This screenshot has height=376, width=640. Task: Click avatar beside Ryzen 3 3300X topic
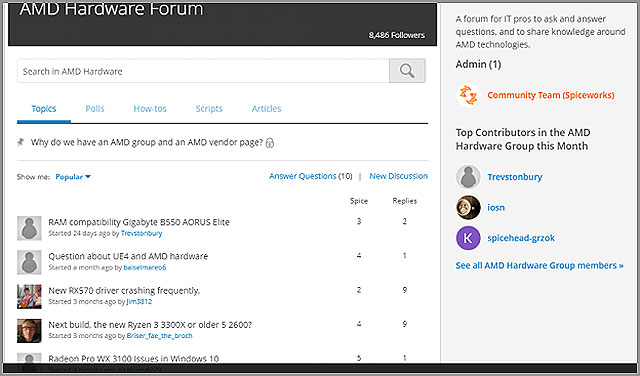[x=29, y=331]
